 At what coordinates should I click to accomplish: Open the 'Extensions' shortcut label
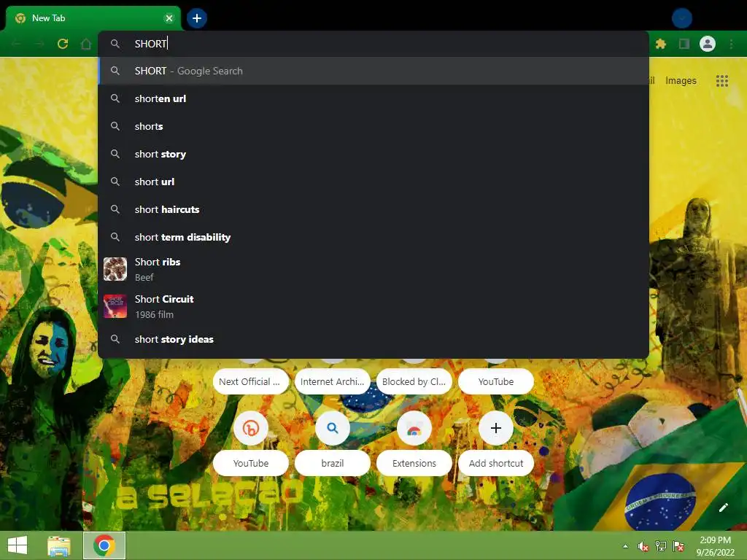click(x=414, y=463)
